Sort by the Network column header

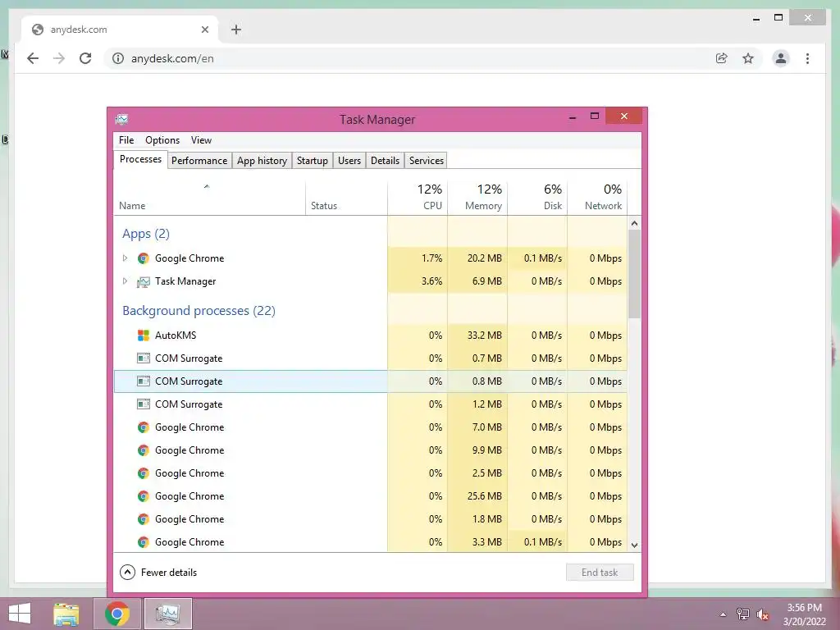coord(597,198)
